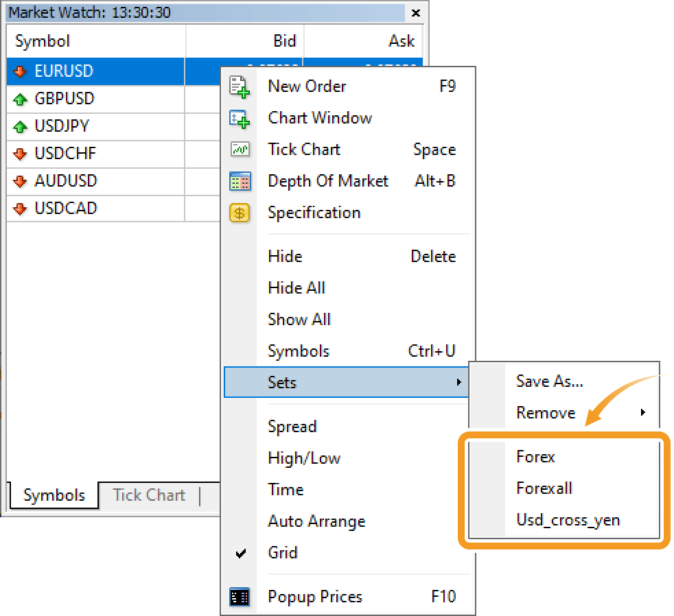The image size is (674, 616).
Task: Expand the Remove submenu arrow
Action: pyautogui.click(x=642, y=412)
